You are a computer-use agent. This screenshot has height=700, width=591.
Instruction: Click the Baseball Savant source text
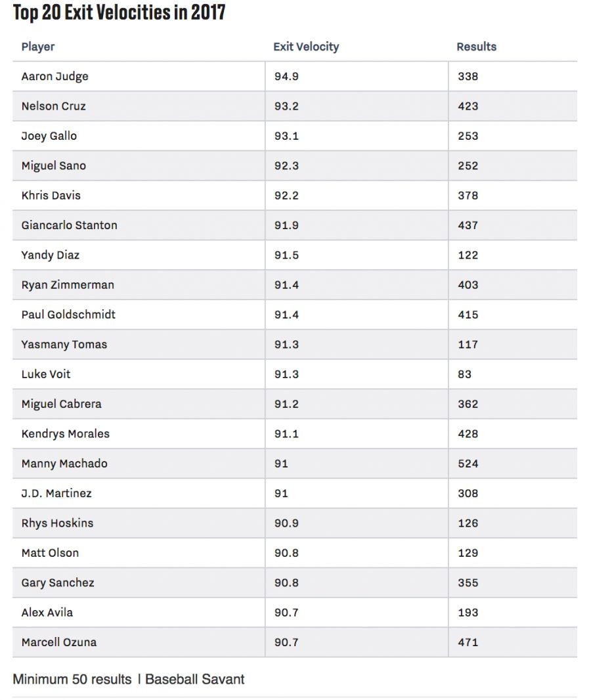[x=194, y=679]
